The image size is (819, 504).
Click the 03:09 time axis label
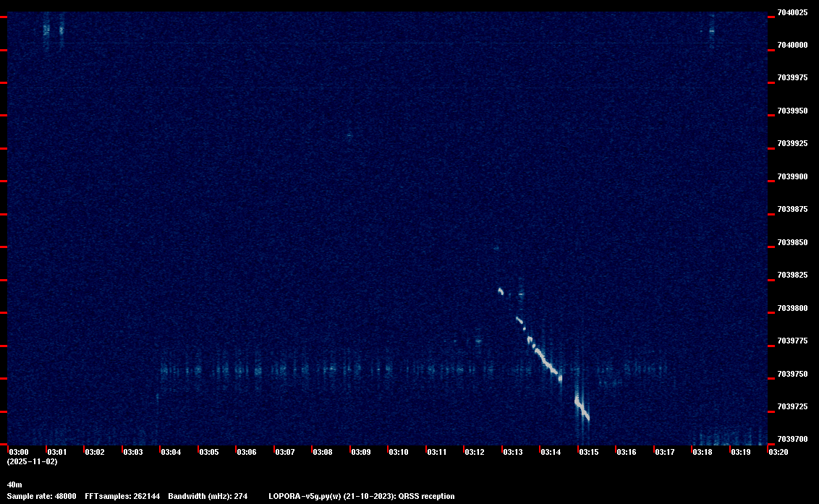[x=361, y=452]
